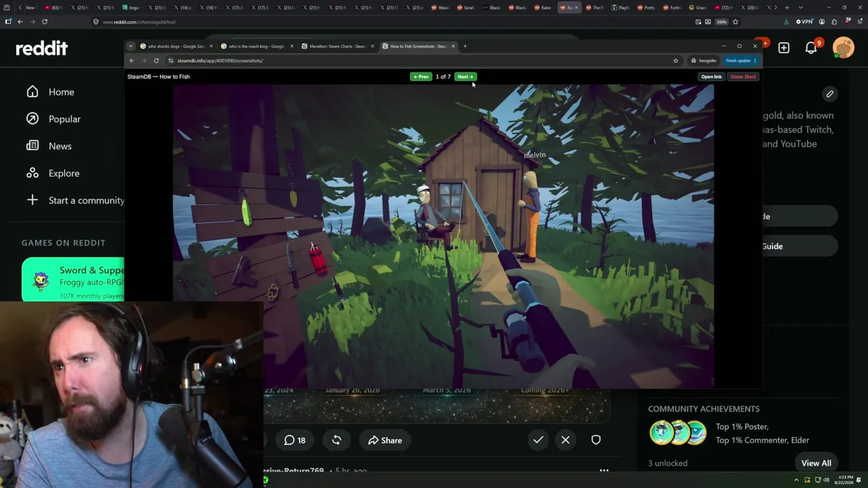Bookmark the SteamDB page with star
The width and height of the screenshot is (868, 488).
pyautogui.click(x=675, y=60)
